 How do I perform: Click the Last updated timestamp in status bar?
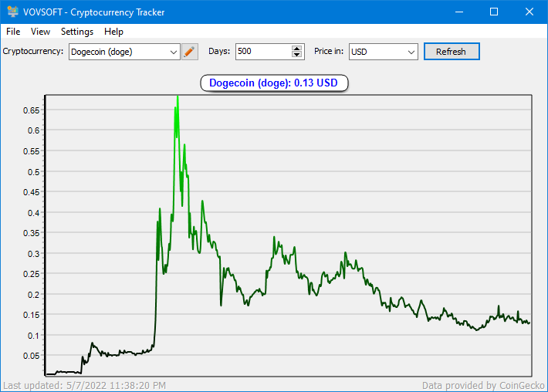coord(84,386)
